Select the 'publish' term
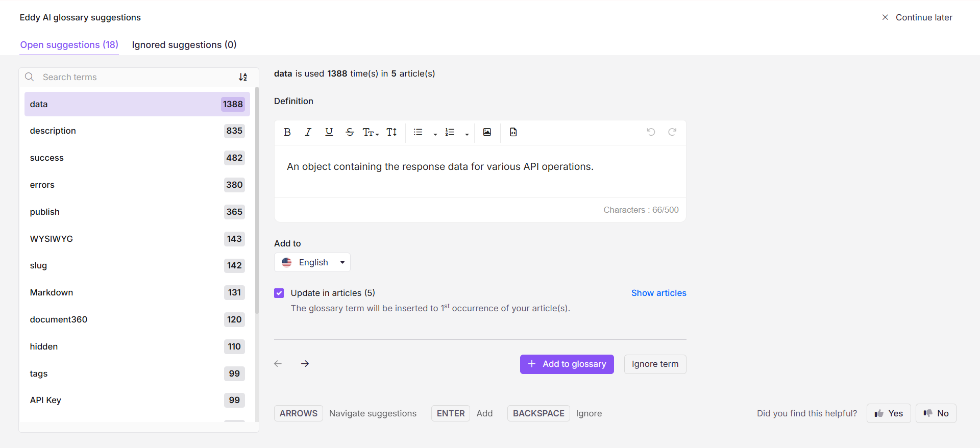This screenshot has height=448, width=980. coord(137,212)
